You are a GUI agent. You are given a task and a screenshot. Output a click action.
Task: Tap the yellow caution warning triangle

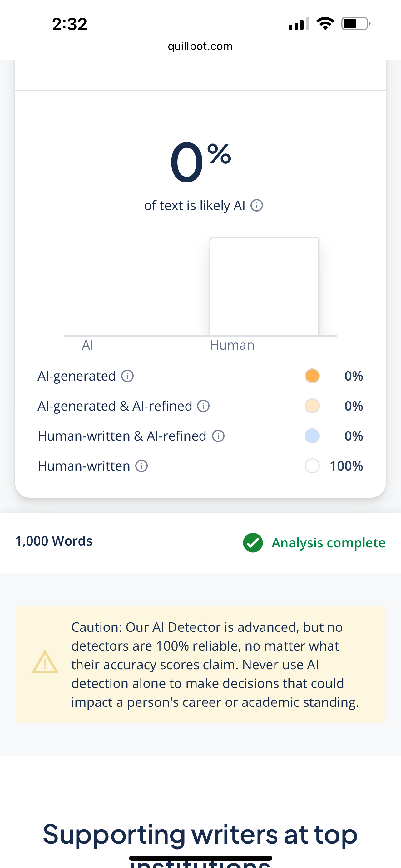coord(45,662)
